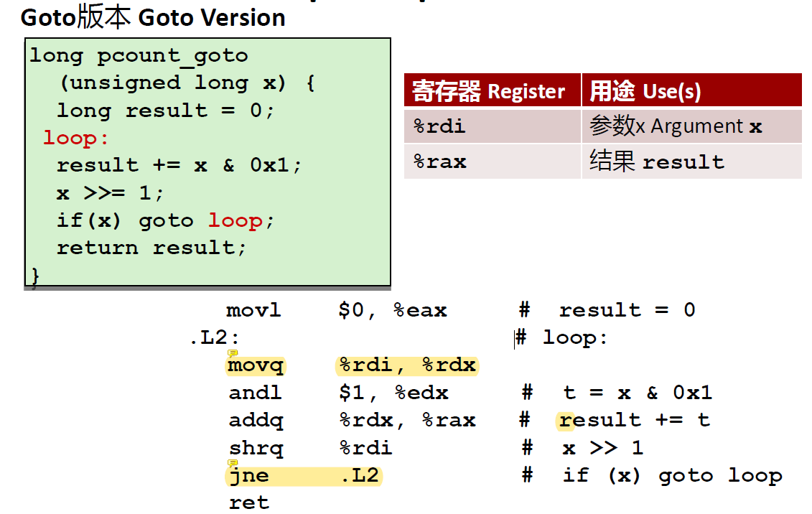Click the '# result = 0' comment
812x514 pixels.
pyautogui.click(x=607, y=310)
